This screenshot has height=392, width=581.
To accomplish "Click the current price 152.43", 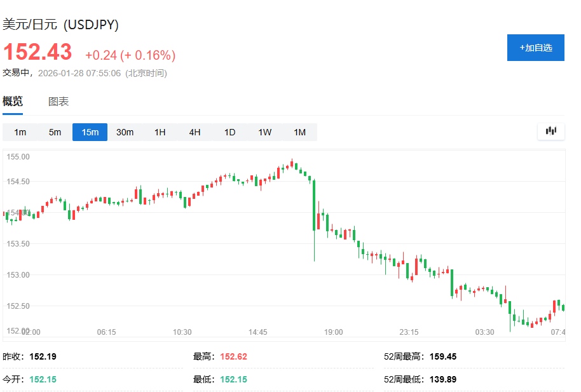I will pyautogui.click(x=38, y=52).
